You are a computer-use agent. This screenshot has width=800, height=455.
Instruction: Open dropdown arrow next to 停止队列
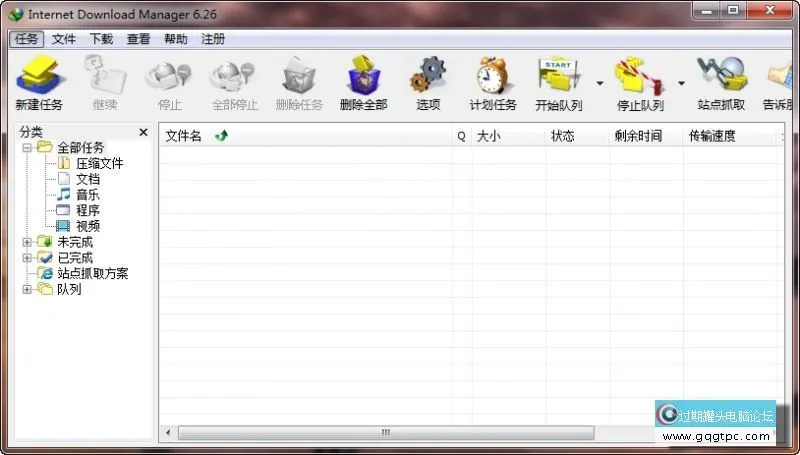(x=682, y=84)
